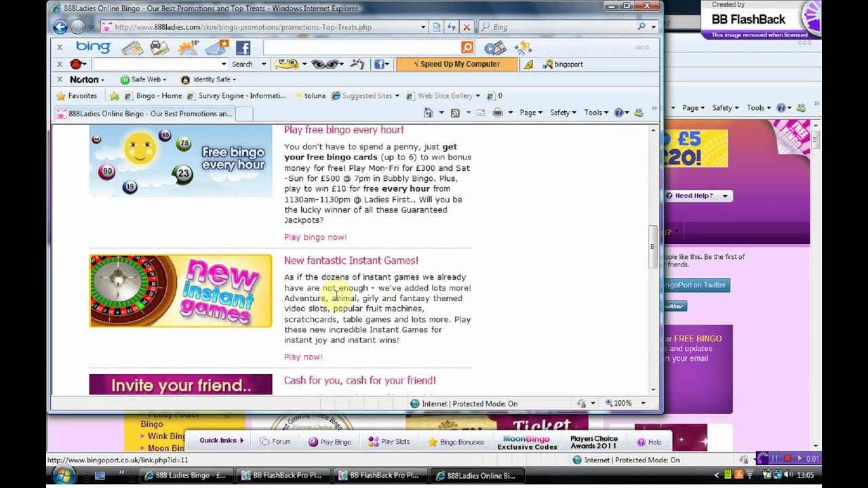Open Bingo Bonuses in the quick links bar
Viewport: 868px width, 488px height.
[x=456, y=442]
